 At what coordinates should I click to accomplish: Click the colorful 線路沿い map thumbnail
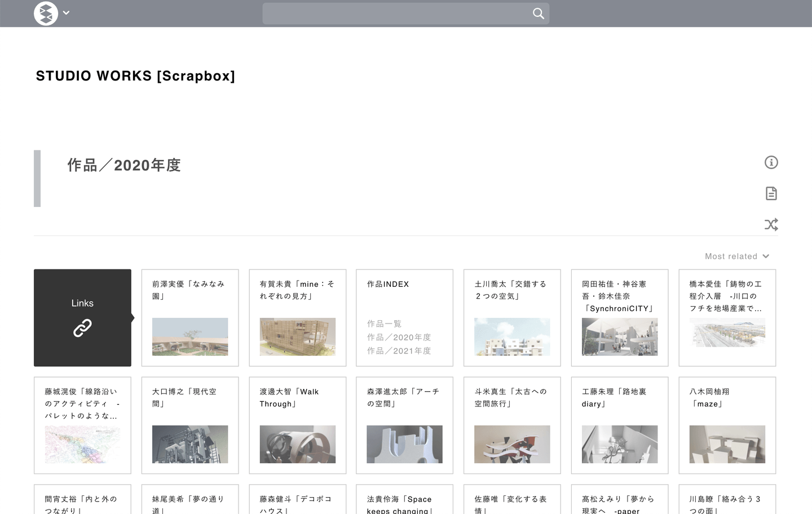pos(82,444)
